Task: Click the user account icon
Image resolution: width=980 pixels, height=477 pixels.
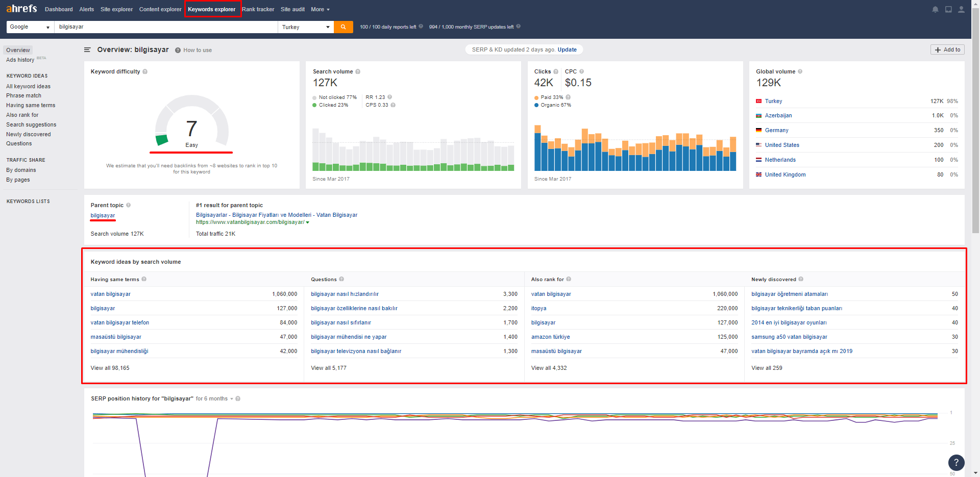Action: (x=961, y=10)
